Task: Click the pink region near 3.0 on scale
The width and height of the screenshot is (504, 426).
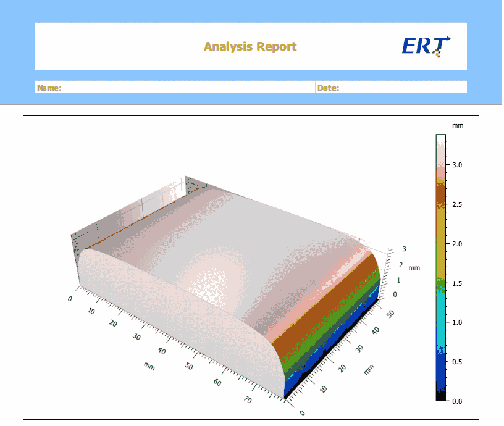Action: tap(440, 167)
